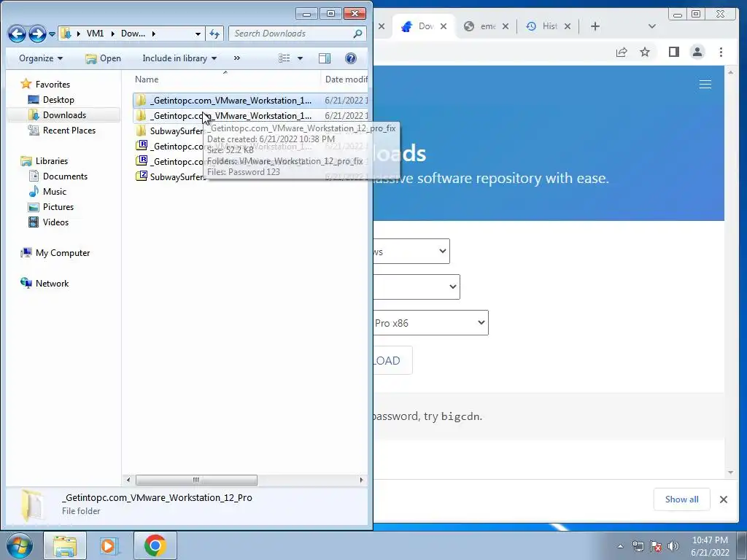This screenshot has width=747, height=560.
Task: Sort files by Date modified column header
Action: click(x=345, y=79)
